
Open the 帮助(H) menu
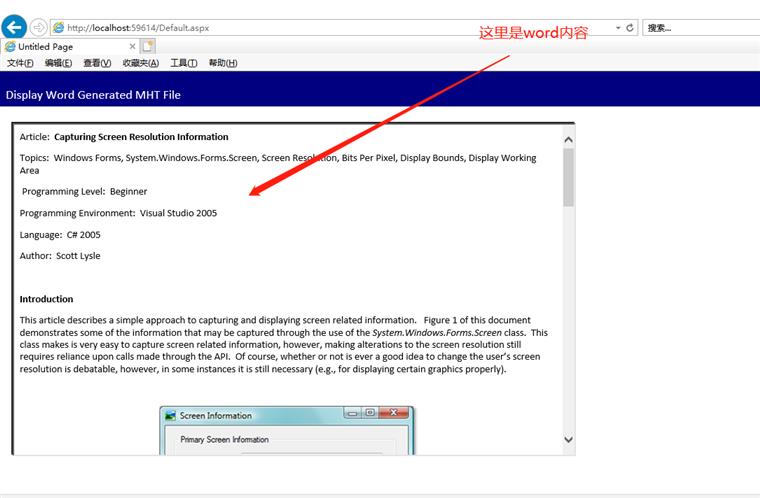[x=222, y=63]
